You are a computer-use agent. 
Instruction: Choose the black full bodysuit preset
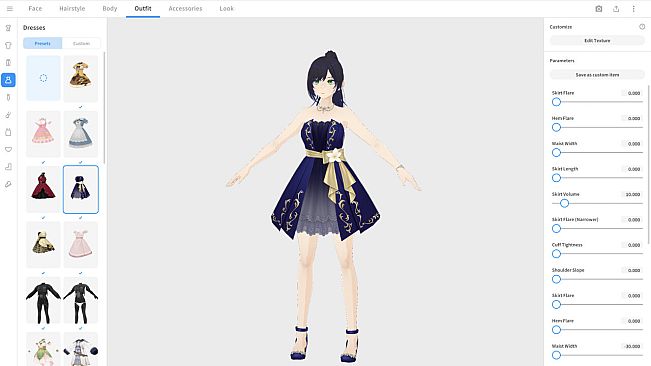tap(43, 300)
